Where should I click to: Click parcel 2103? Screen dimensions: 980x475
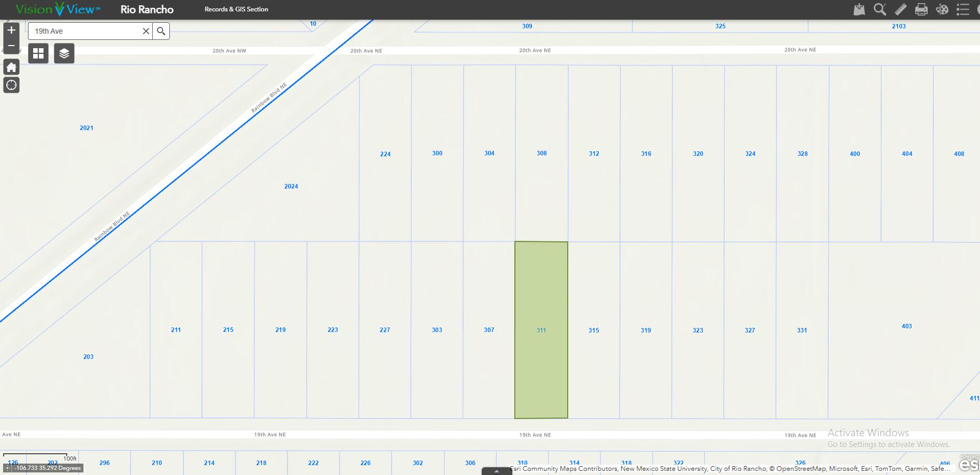pos(899,26)
